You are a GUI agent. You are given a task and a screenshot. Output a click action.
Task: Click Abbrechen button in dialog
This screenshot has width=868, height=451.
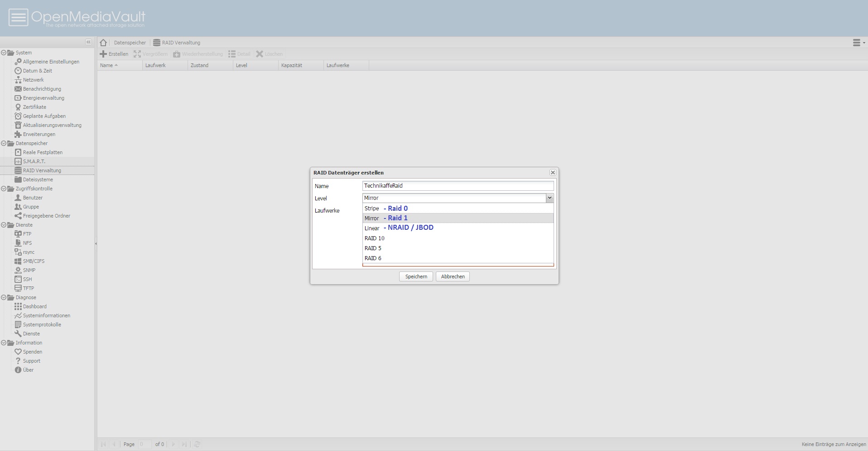pyautogui.click(x=453, y=276)
